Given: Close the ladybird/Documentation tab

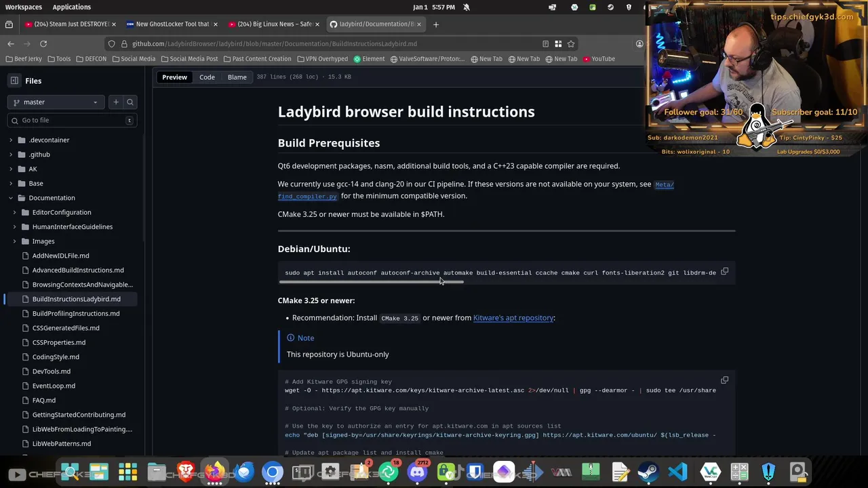Looking at the screenshot, I should pyautogui.click(x=418, y=24).
